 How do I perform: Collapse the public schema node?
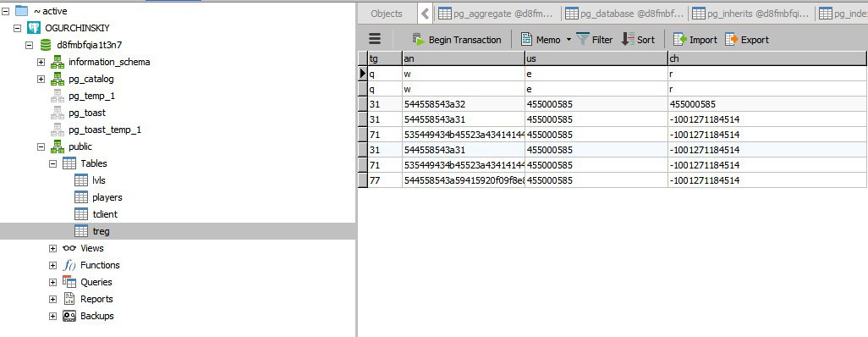[x=41, y=146]
